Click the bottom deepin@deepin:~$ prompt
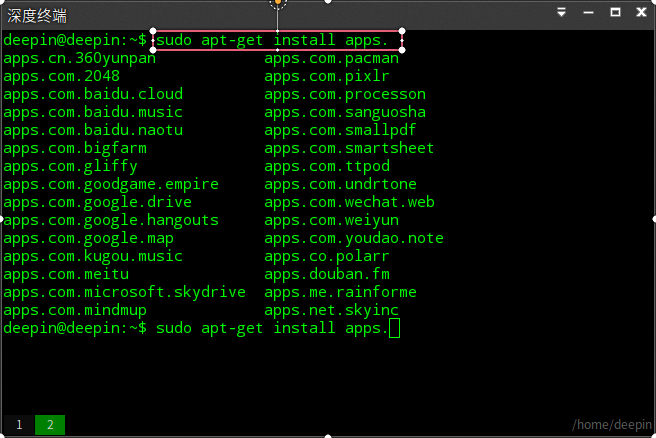 (x=75, y=328)
